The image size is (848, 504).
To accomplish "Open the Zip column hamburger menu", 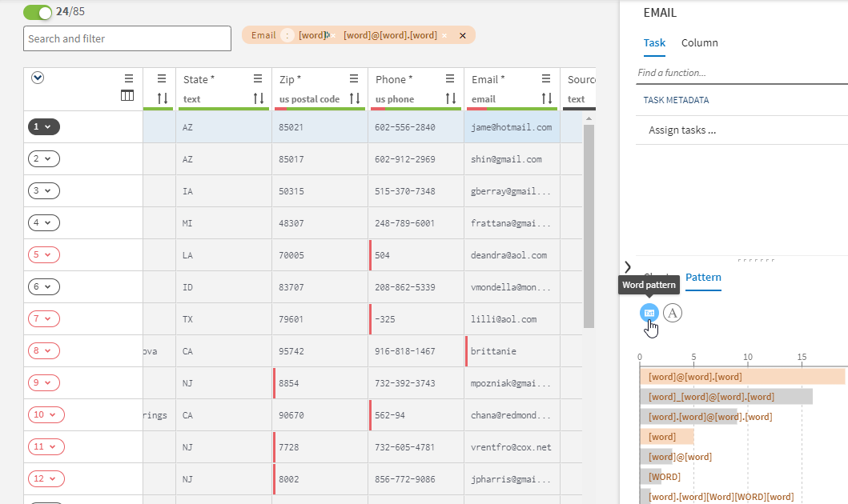I will tap(353, 78).
